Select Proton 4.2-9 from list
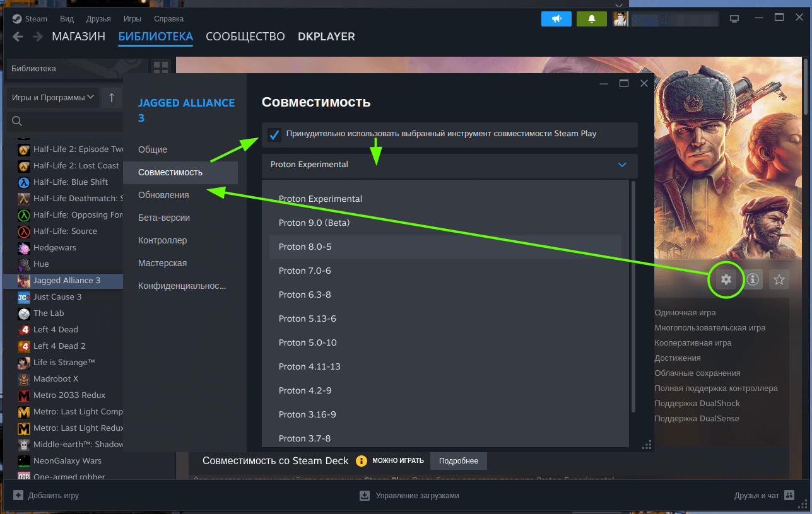 (445, 390)
